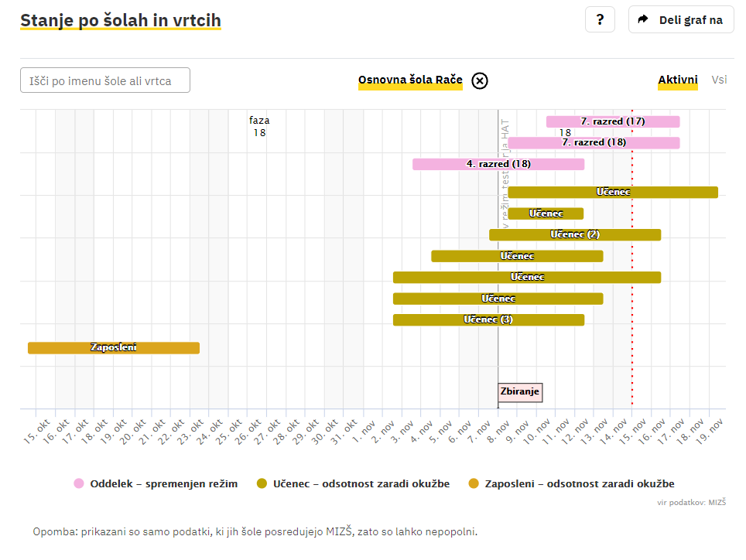This screenshot has height=560, width=746.
Task: Click the question mark help button
Action: click(x=600, y=19)
